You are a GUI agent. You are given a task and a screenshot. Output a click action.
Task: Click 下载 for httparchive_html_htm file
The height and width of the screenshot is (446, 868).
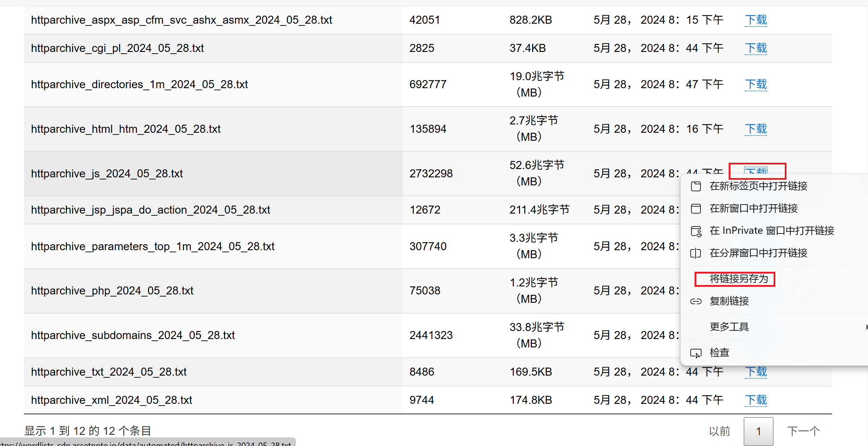point(756,129)
